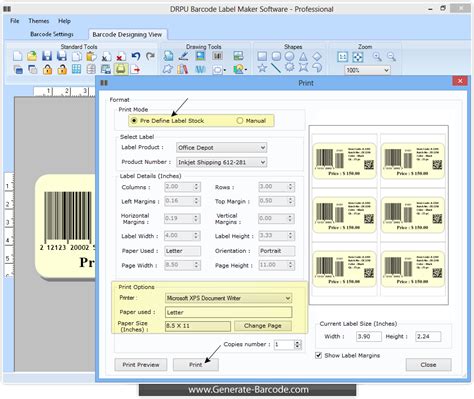Click the Print button in the dialog
Image resolution: width=474 pixels, height=399 pixels.
196,365
